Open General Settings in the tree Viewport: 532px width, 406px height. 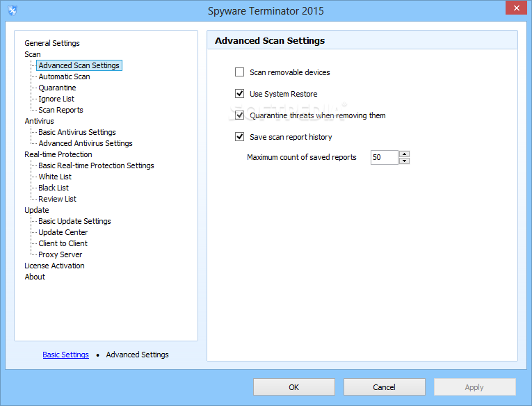(x=52, y=43)
